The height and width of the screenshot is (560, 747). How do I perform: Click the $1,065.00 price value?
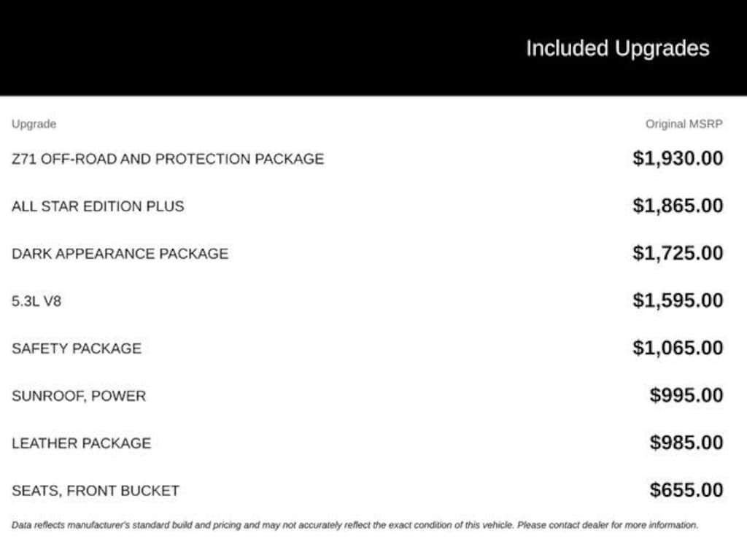(x=678, y=348)
